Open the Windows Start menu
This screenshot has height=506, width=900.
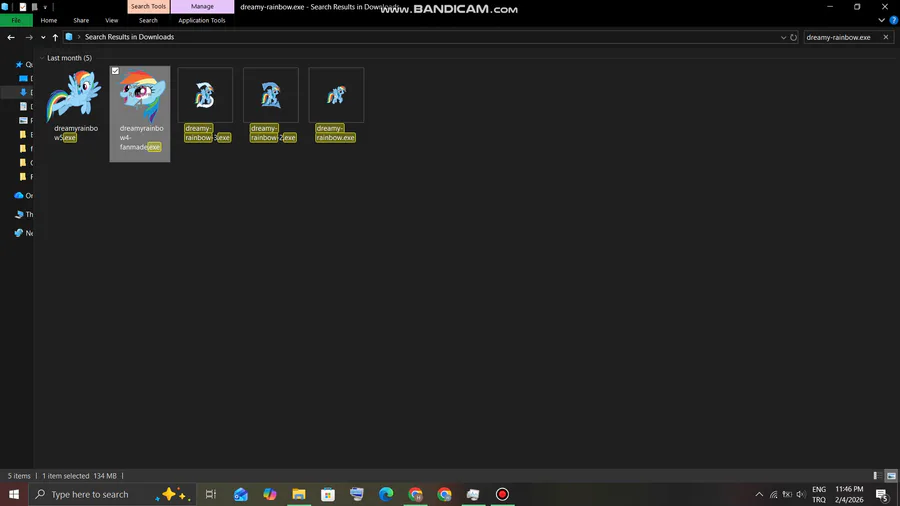14,494
